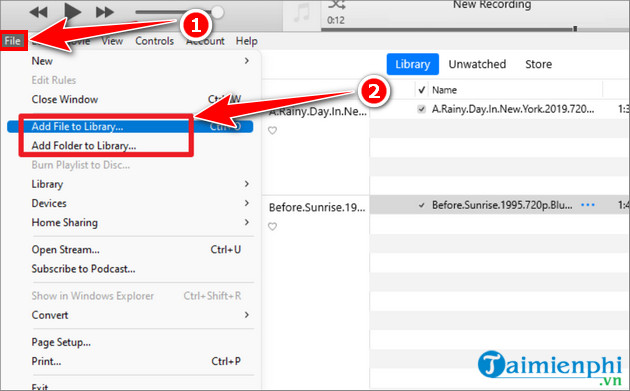This screenshot has width=630, height=391.
Task: Click the New Recording title text
Action: tap(492, 5)
